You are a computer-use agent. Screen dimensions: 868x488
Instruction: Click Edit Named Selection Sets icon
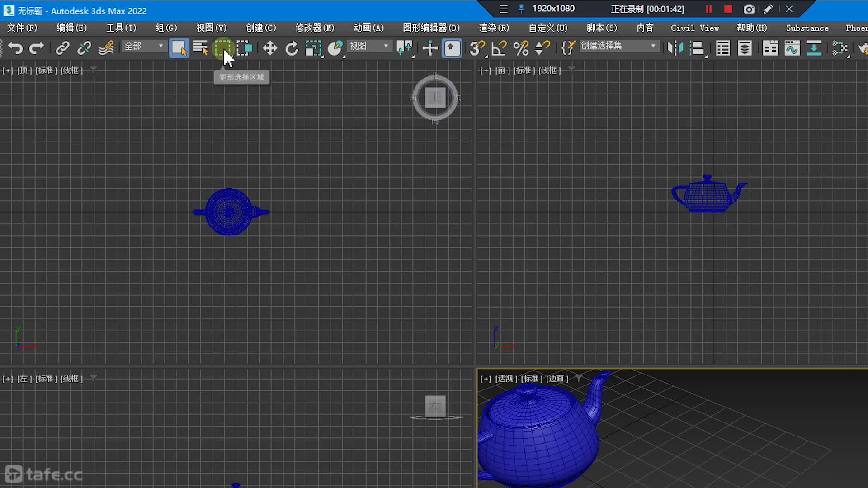pyautogui.click(x=568, y=48)
